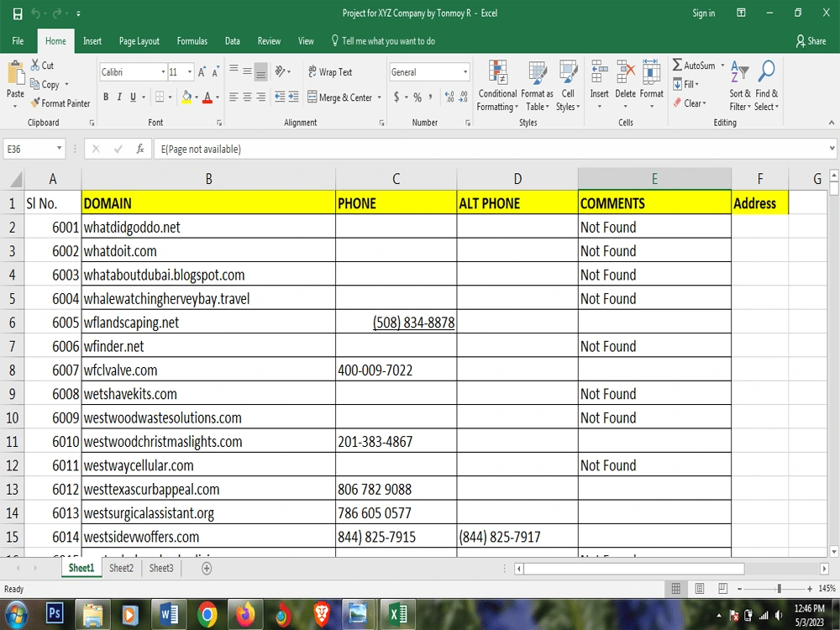Apply Percent Style format

pos(417,97)
